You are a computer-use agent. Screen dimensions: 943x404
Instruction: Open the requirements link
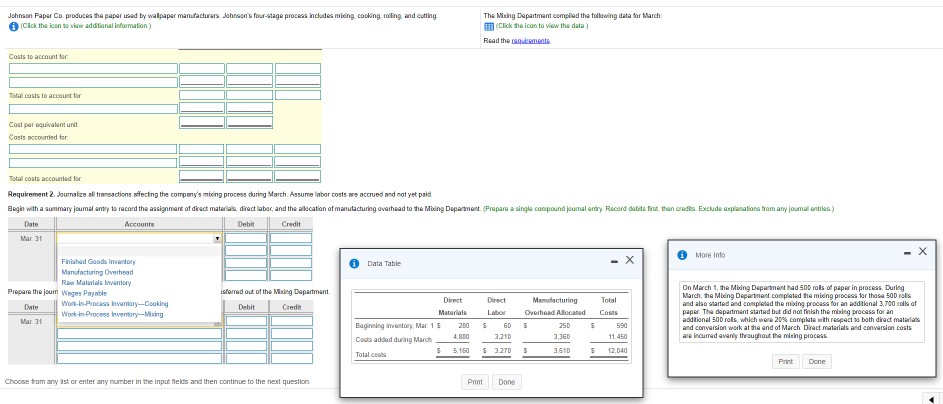click(531, 40)
